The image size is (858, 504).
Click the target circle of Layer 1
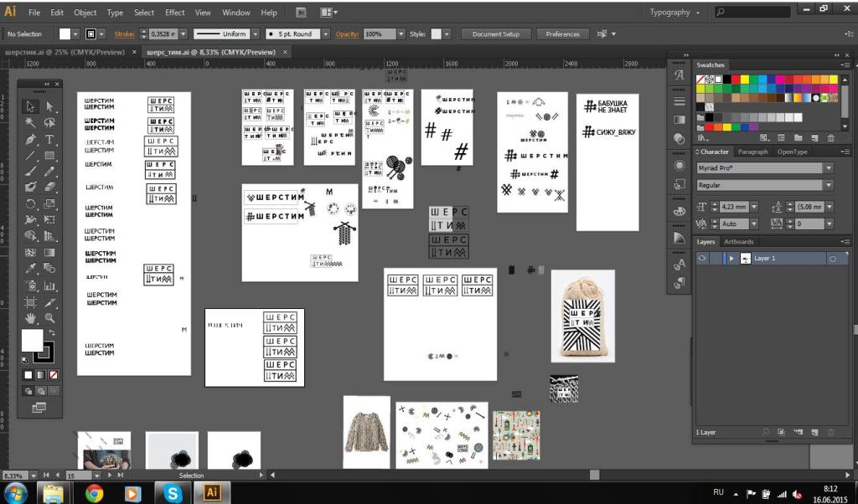coord(832,259)
